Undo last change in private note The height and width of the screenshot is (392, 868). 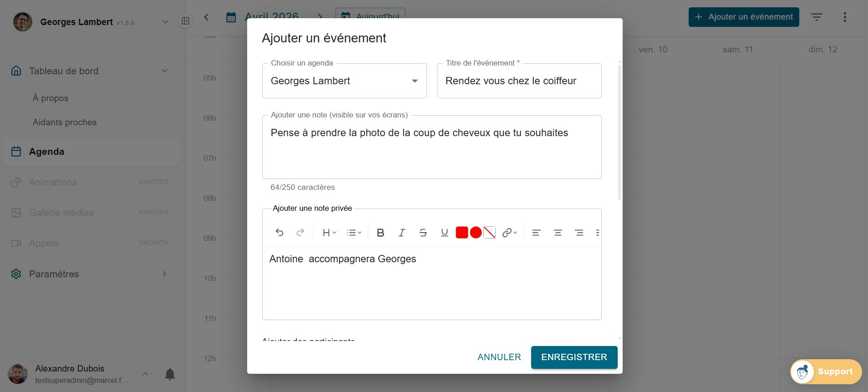[279, 233]
